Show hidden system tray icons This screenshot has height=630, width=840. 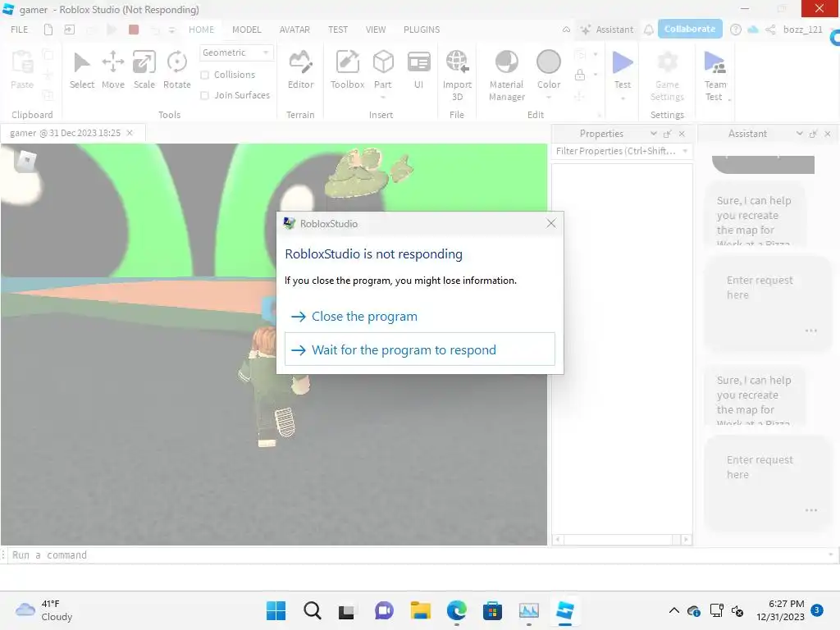[x=674, y=610]
